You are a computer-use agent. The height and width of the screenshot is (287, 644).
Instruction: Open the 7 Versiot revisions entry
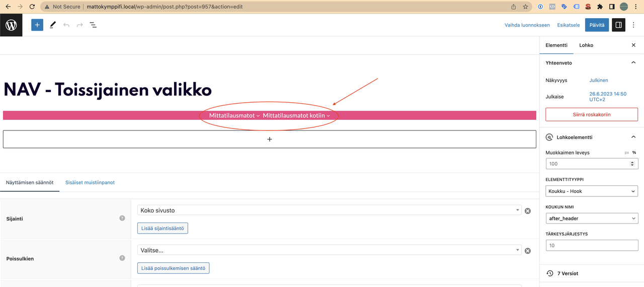(x=592, y=273)
